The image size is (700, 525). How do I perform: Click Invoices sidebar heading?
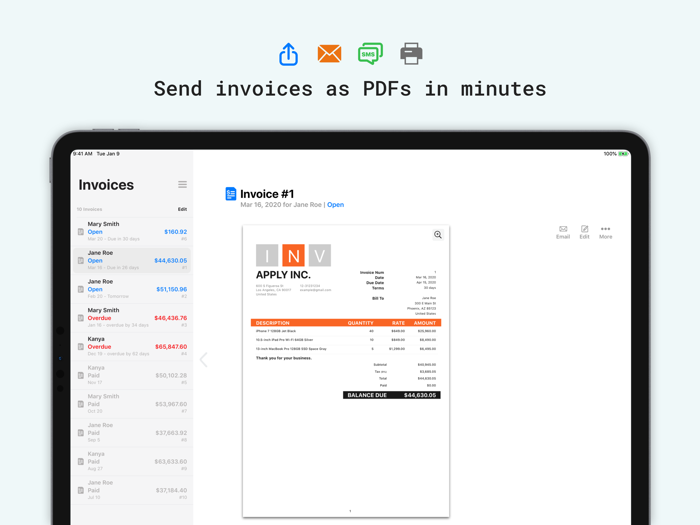[106, 185]
